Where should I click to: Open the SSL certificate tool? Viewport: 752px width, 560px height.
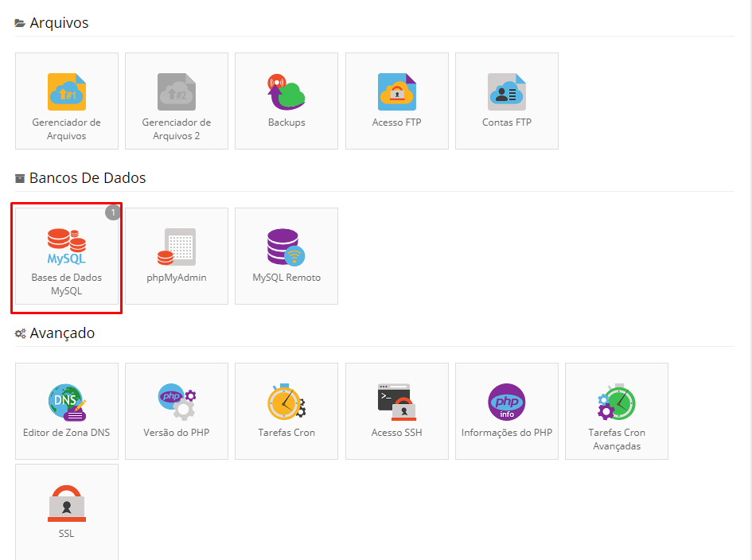67,511
